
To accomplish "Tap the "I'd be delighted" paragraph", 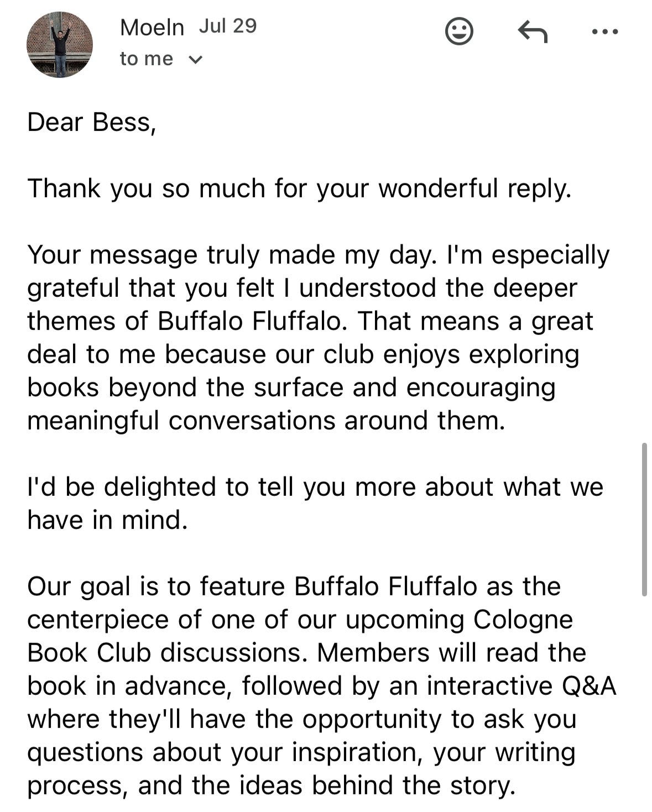I will pyautogui.click(x=315, y=503).
